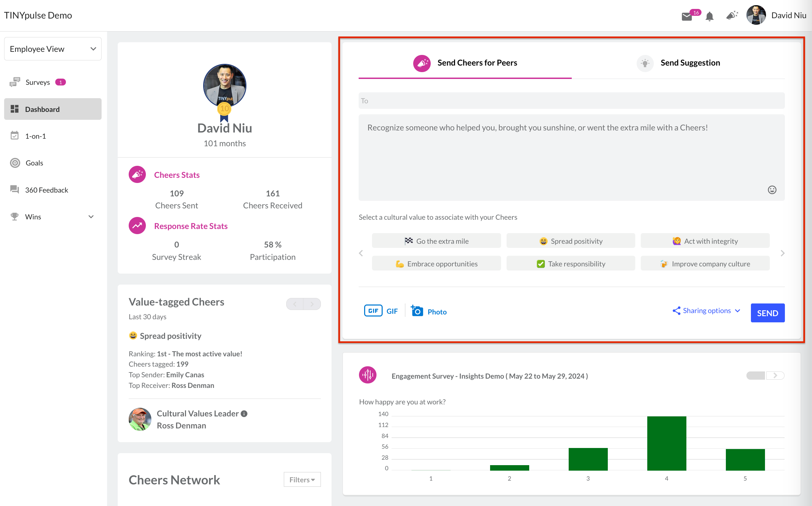Click Ross Denman's avatar photo
This screenshot has height=506, width=812.
coord(140,419)
